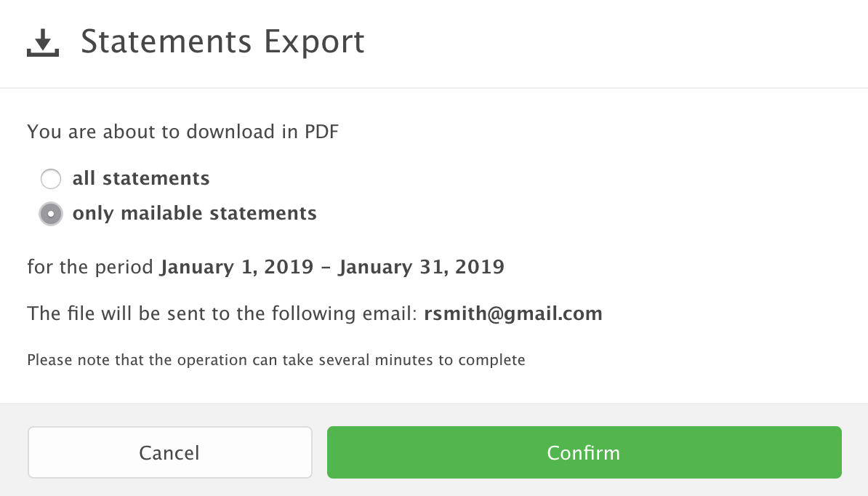Choose the "only mailable statements" radio button
The height and width of the screenshot is (496, 868).
(51, 214)
